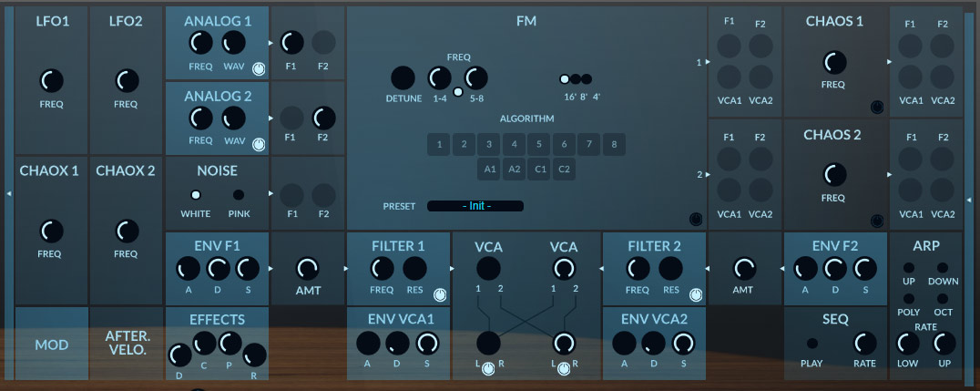Open the FM preset Init selector
The height and width of the screenshot is (391, 980).
tap(475, 206)
